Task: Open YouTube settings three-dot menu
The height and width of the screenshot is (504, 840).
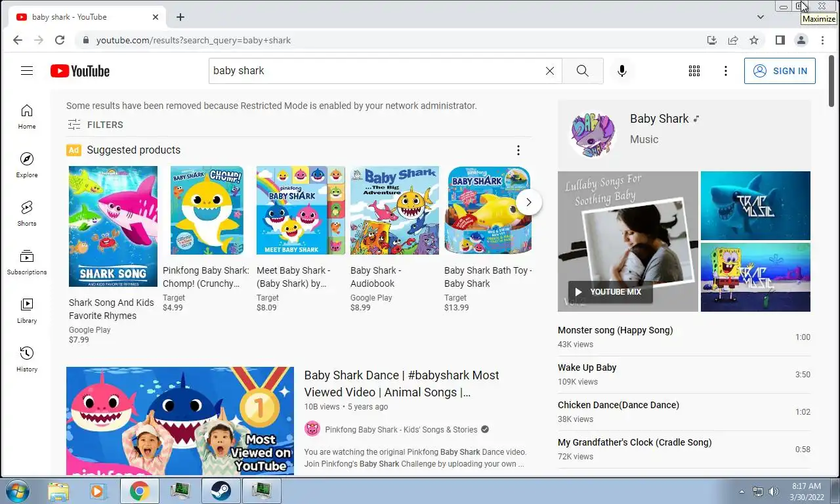Action: tap(726, 71)
